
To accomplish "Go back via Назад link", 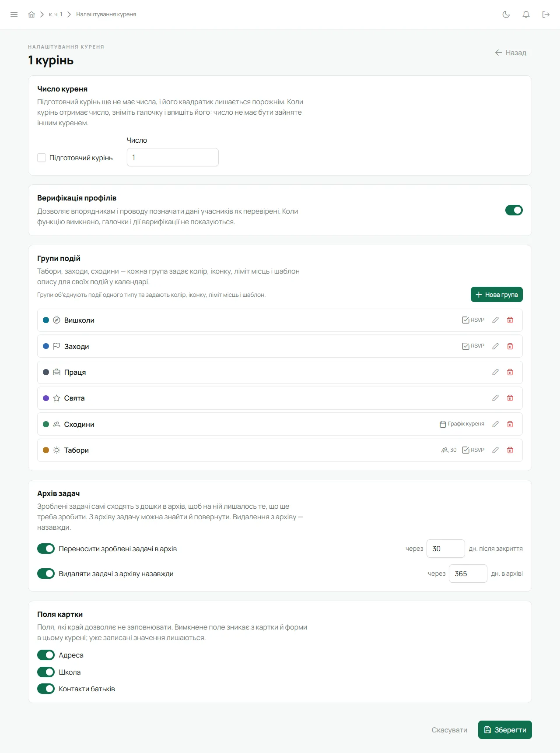I will coord(511,53).
